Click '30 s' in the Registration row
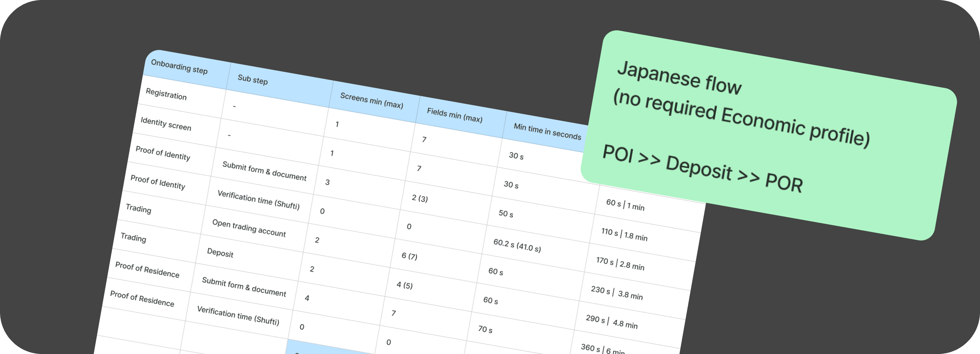This screenshot has width=980, height=354. [x=516, y=156]
